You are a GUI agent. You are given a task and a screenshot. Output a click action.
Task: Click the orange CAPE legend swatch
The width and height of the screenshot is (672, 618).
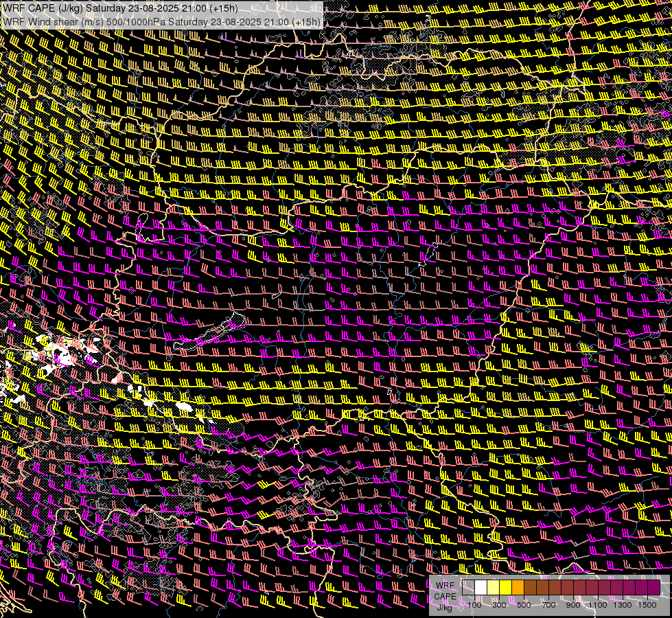[518, 588]
